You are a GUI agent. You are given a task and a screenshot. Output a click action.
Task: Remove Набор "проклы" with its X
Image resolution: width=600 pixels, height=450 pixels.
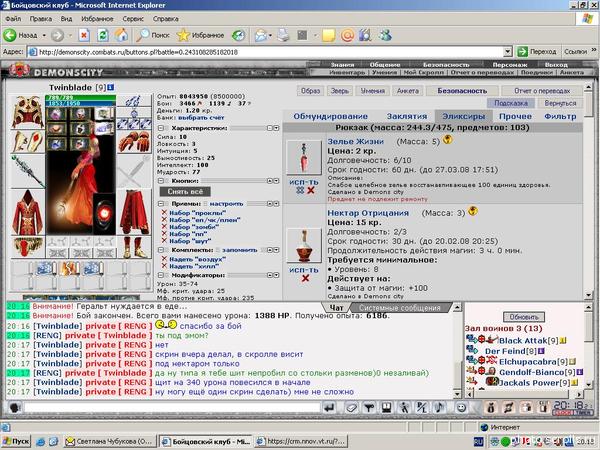(x=164, y=212)
